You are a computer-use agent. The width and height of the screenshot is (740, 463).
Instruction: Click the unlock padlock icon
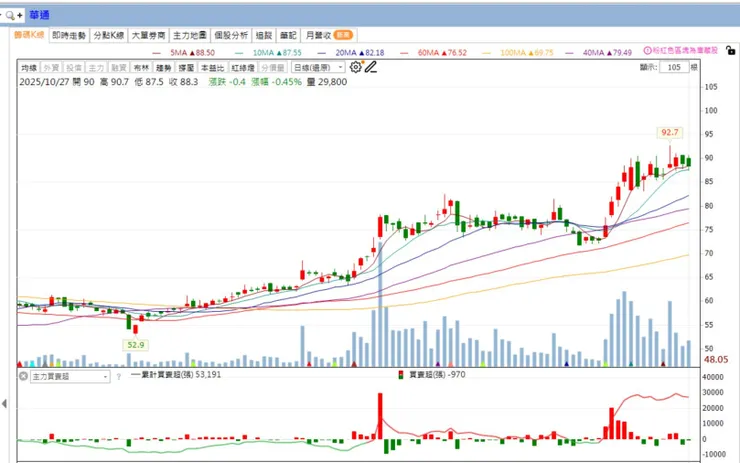pos(730,50)
